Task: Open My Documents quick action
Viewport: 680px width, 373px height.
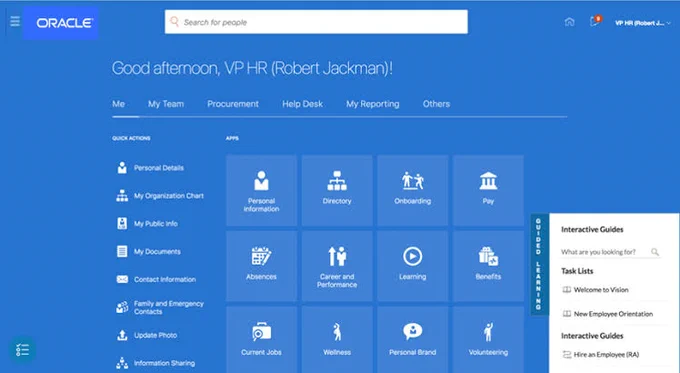Action: pos(157,252)
